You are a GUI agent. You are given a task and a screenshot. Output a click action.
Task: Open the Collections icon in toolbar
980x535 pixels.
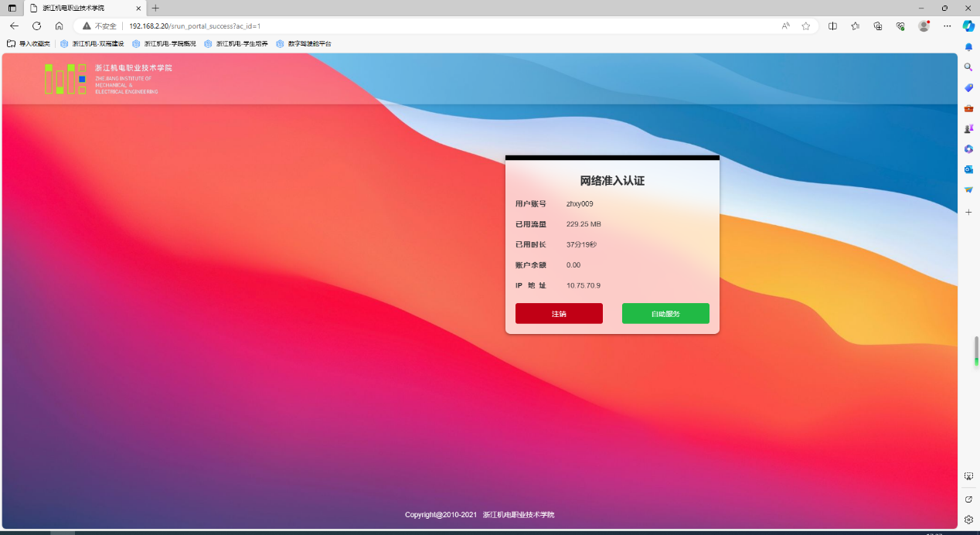[878, 26]
